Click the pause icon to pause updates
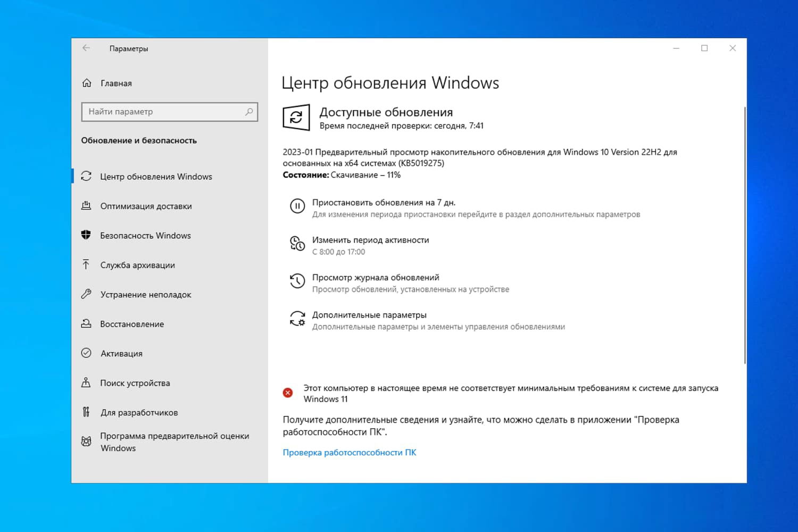 pyautogui.click(x=297, y=206)
